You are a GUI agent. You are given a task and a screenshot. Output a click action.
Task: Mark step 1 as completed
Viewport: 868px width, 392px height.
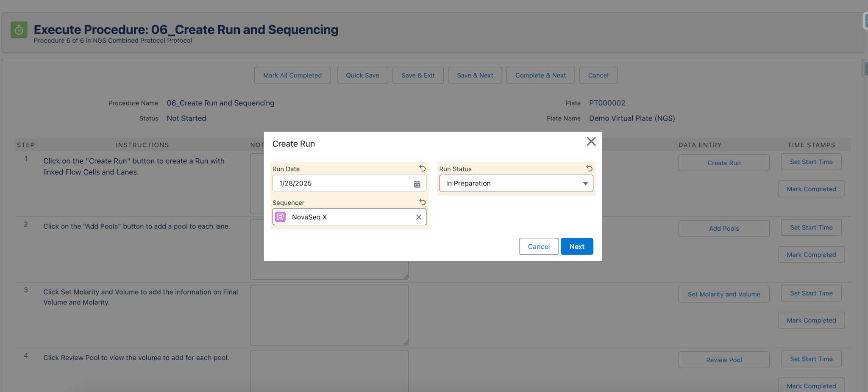pyautogui.click(x=811, y=189)
